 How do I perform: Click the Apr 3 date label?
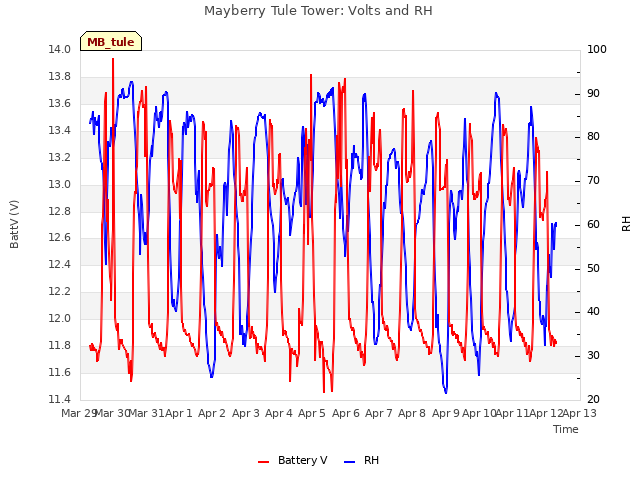246,413
